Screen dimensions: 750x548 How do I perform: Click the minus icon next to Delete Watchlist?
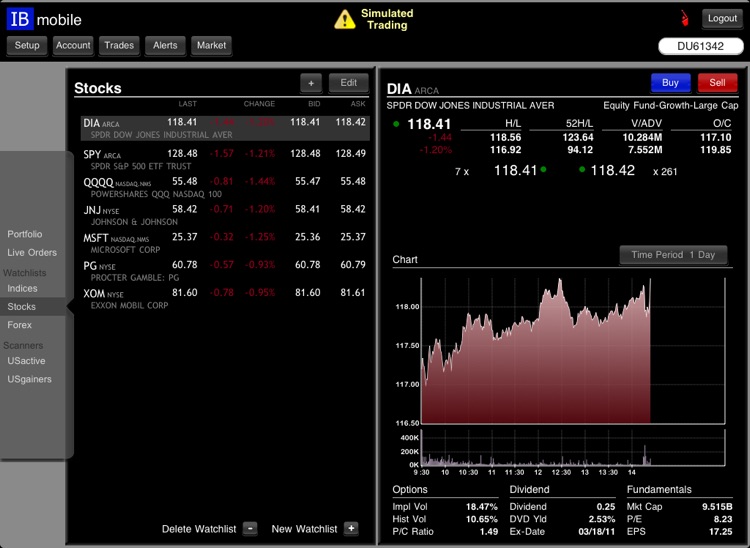[x=250, y=528]
